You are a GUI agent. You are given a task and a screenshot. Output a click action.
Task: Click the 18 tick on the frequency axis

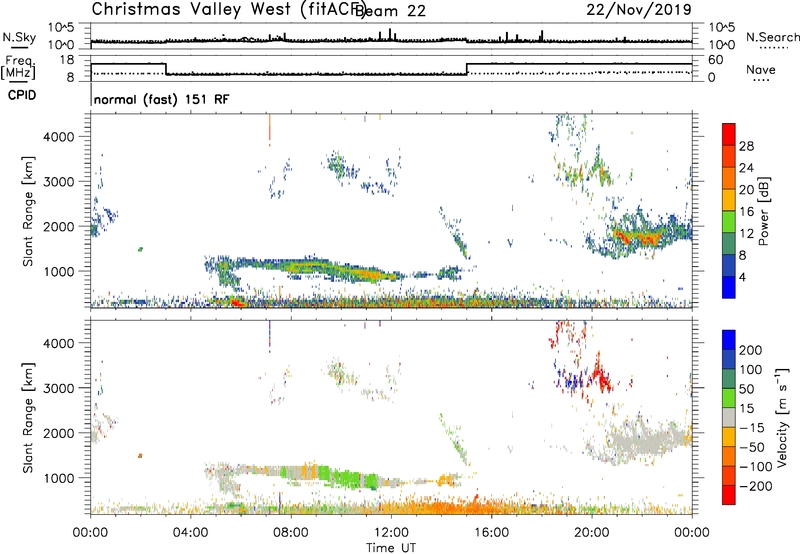tap(67, 60)
